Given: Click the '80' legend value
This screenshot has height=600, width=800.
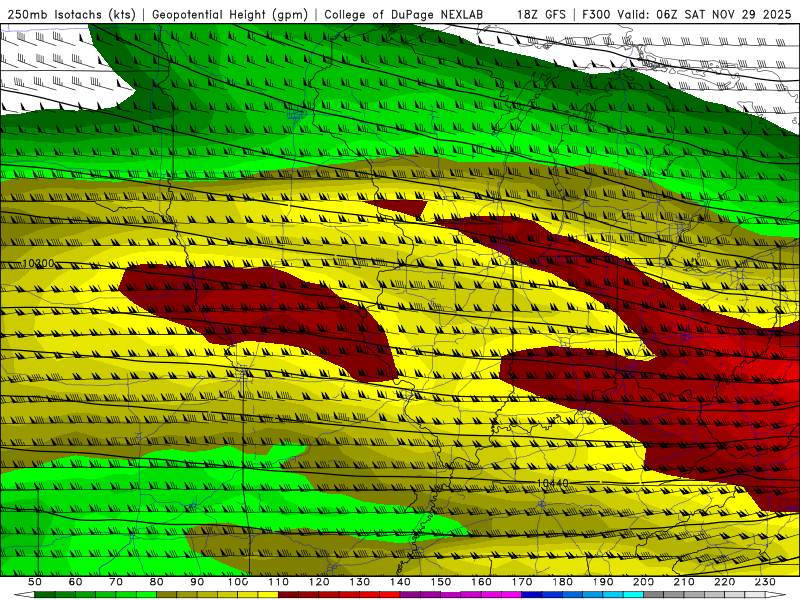Looking at the screenshot, I should point(157,582).
